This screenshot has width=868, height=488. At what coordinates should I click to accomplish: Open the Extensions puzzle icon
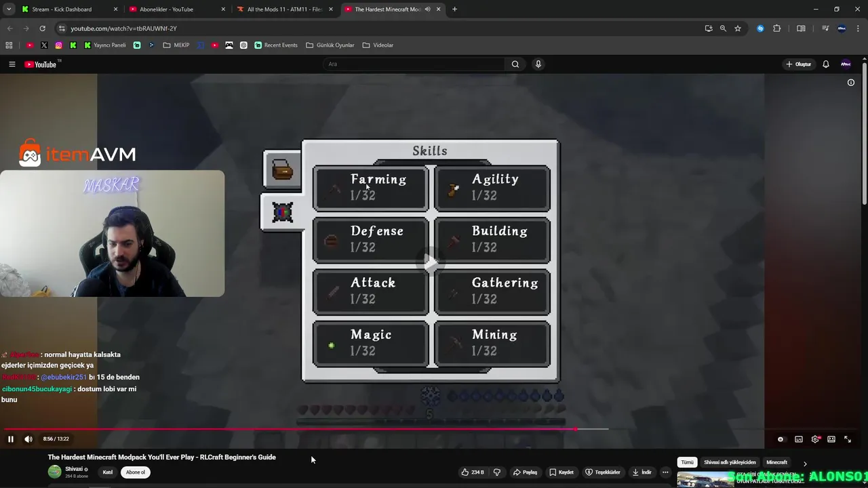(777, 28)
